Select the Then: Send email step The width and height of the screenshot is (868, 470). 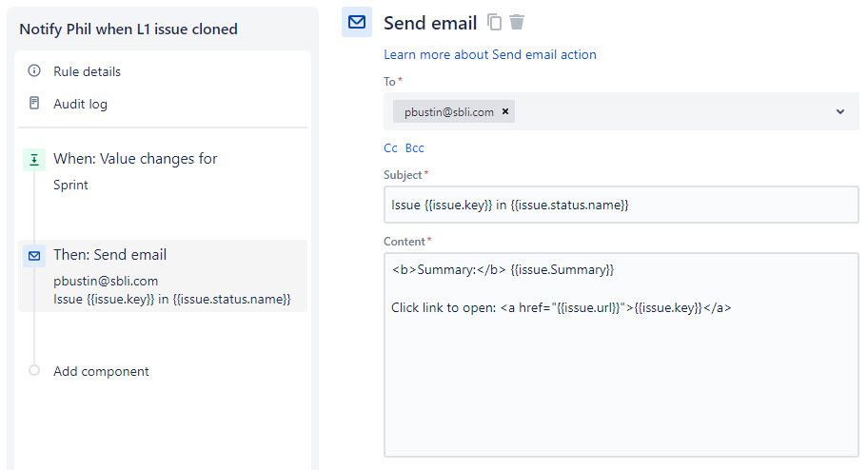(x=109, y=255)
